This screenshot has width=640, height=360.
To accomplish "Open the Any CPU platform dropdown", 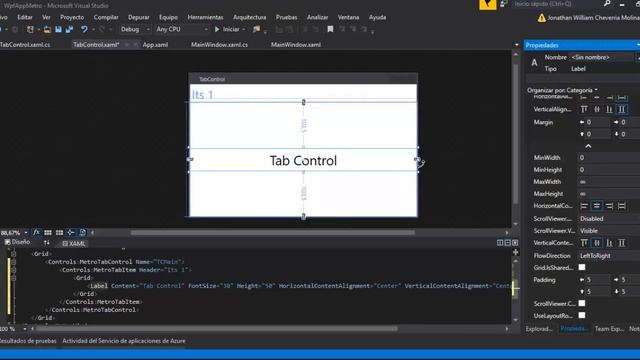I will [182, 29].
